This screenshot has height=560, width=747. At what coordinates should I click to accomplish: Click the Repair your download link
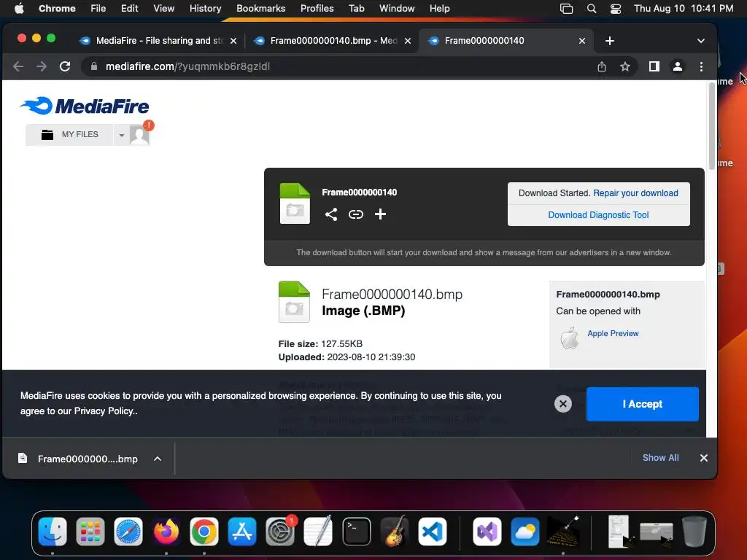(x=635, y=192)
